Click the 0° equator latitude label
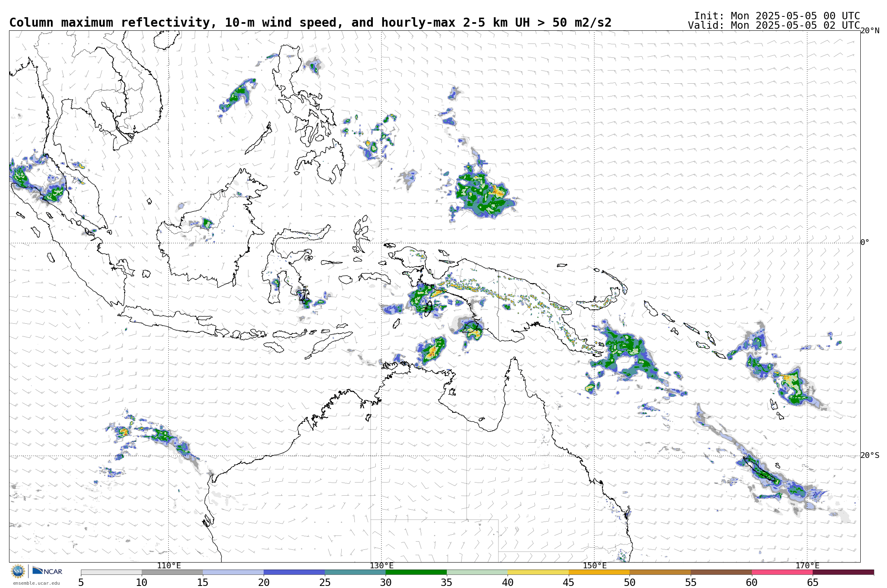Screen dimensions: 887x588 [x=865, y=243]
